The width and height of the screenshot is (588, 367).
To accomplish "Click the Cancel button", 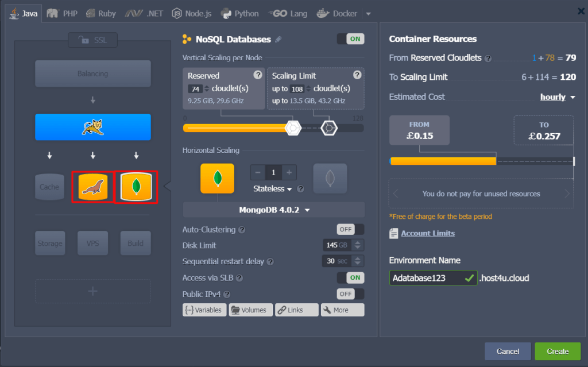I will [508, 351].
